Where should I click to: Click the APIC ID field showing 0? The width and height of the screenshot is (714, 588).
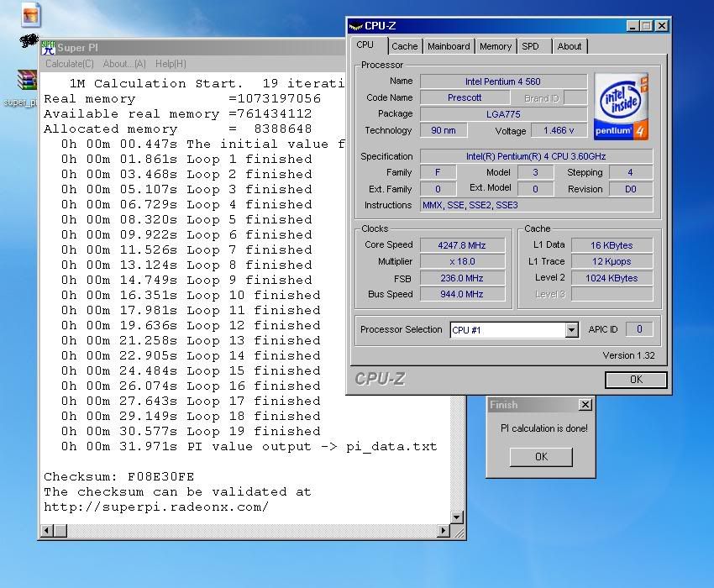click(639, 329)
